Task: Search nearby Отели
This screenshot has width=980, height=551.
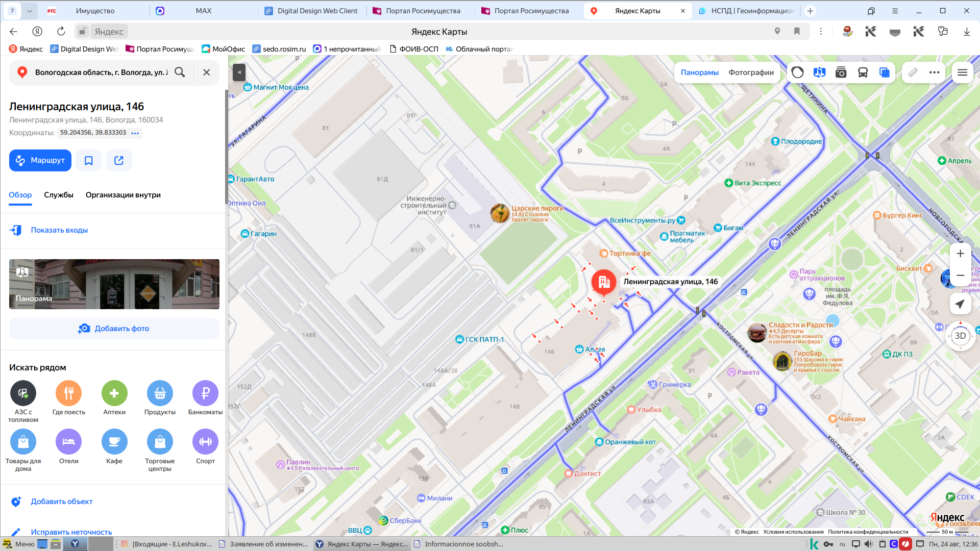Action: (69, 447)
